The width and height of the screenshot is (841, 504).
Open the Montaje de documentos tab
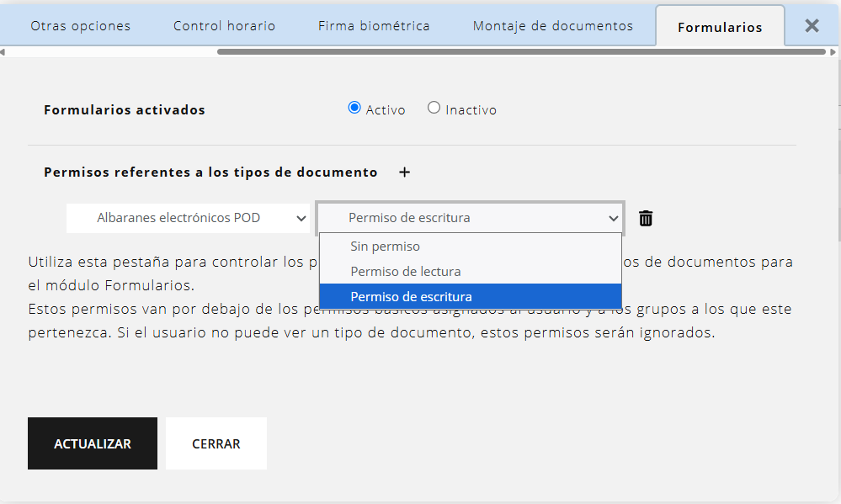click(x=552, y=26)
